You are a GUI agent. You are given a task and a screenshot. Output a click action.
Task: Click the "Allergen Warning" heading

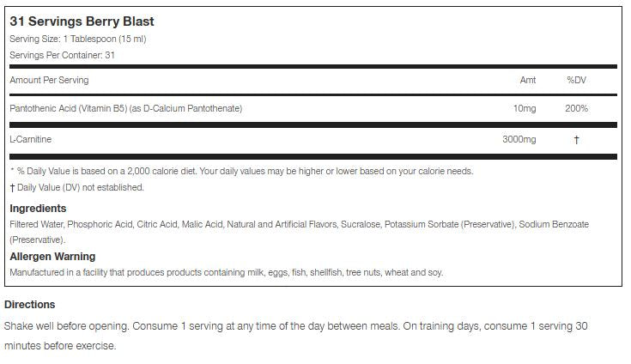click(52, 257)
